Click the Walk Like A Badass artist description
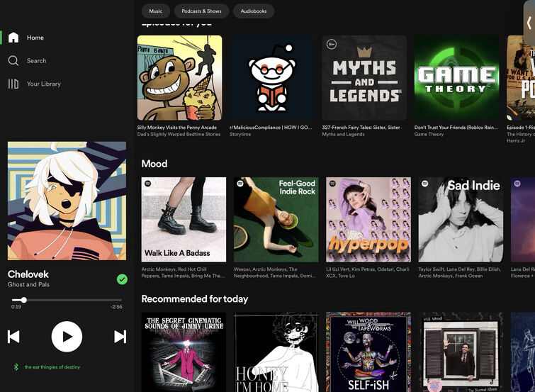Screen dimensions: 535x392 tap(183, 272)
